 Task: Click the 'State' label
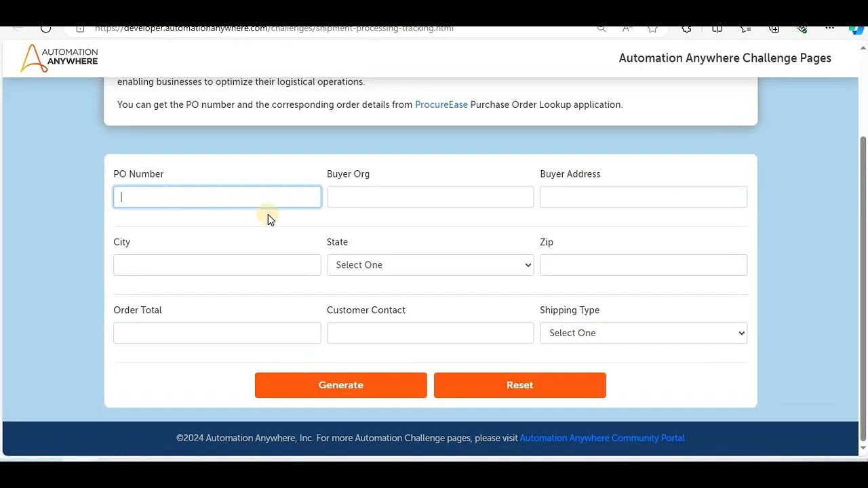point(338,242)
